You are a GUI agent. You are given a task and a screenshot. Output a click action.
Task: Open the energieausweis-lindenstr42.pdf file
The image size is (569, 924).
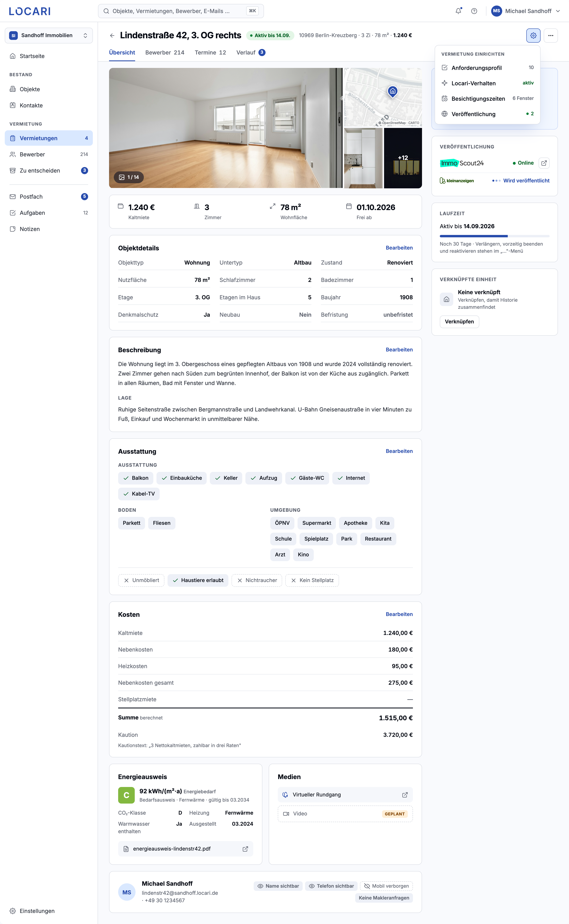pos(186,849)
